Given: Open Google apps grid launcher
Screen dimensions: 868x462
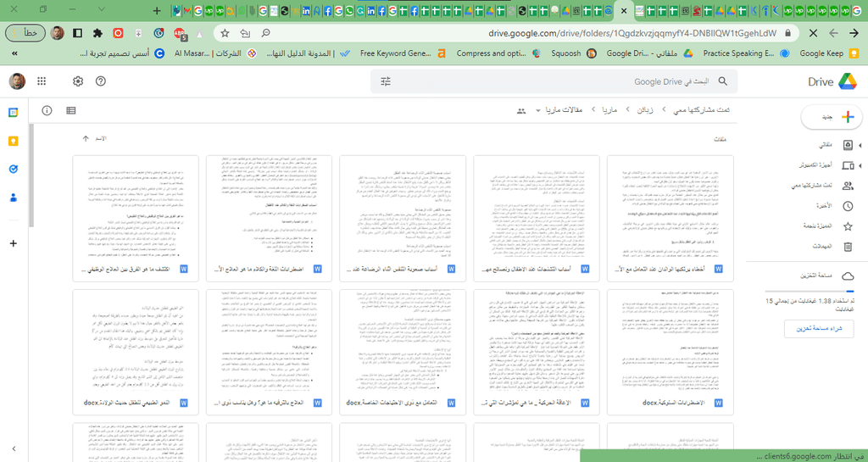Looking at the screenshot, I should coord(42,81).
